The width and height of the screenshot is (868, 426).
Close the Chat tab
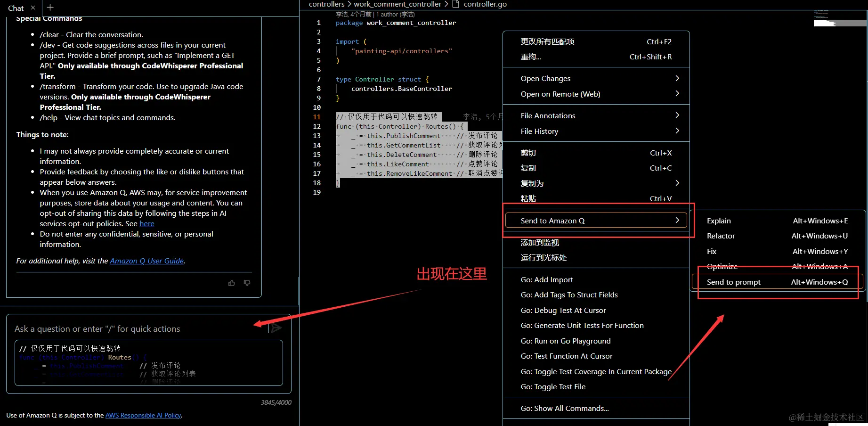pyautogui.click(x=33, y=8)
